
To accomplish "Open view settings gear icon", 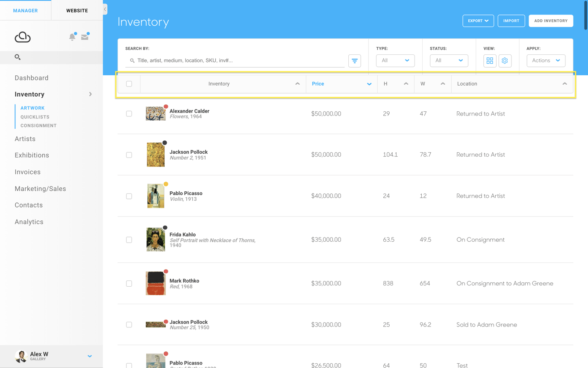I will pos(505,61).
